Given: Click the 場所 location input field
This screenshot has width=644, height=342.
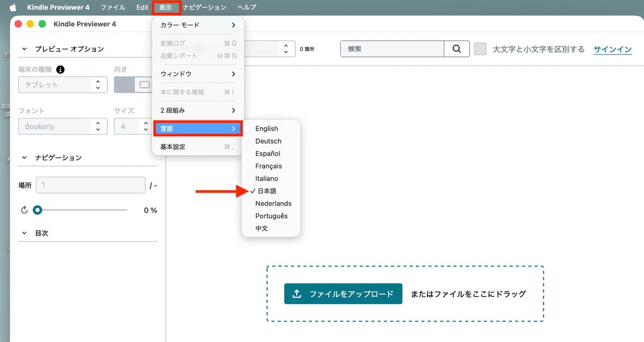Looking at the screenshot, I should click(91, 185).
